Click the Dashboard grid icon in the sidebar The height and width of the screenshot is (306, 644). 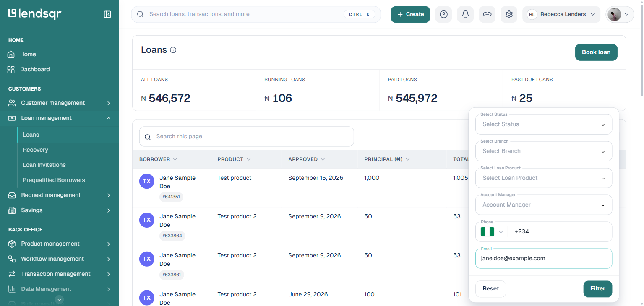pos(11,69)
